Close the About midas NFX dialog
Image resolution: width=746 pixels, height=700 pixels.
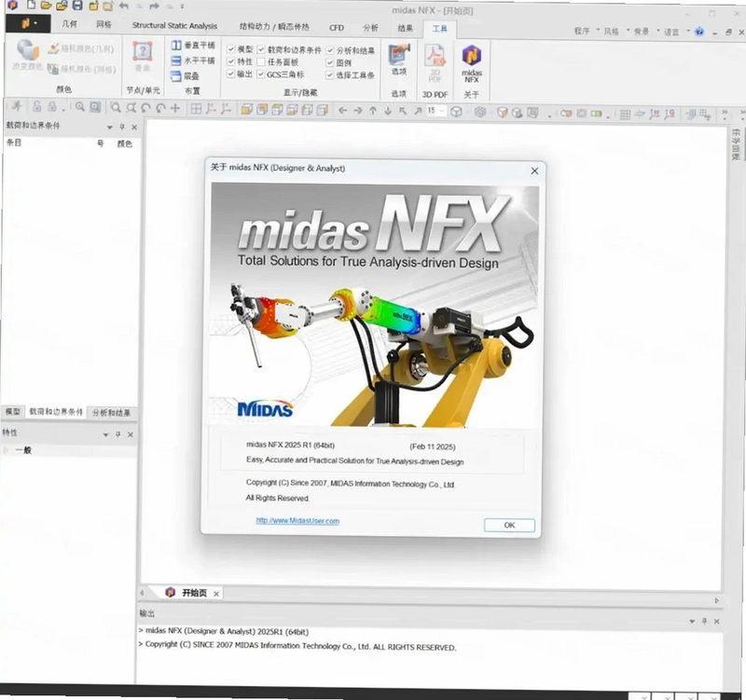point(534,171)
